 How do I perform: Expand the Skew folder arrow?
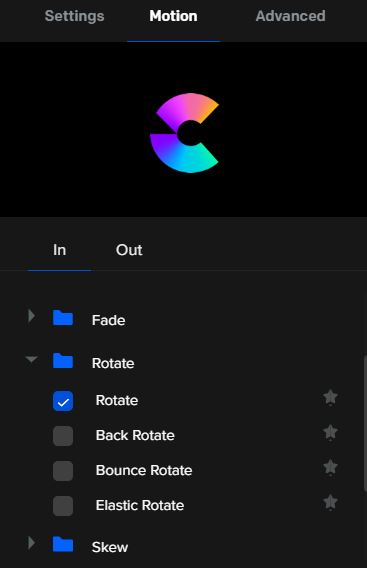point(32,543)
